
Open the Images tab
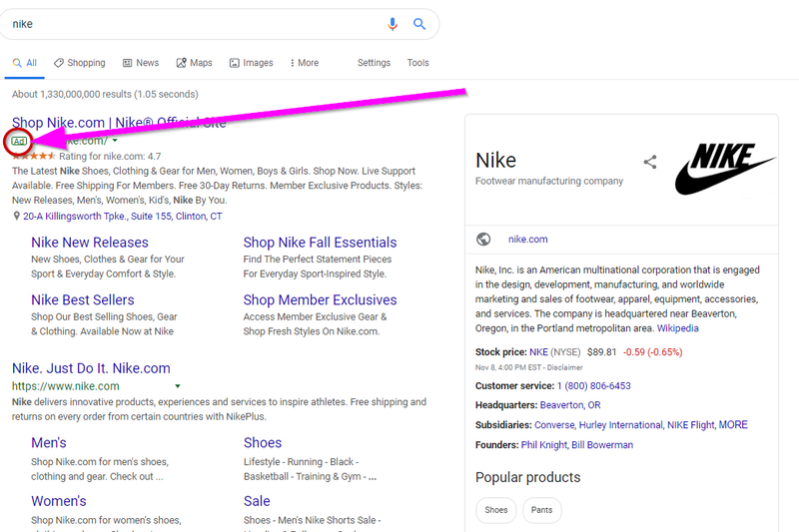pyautogui.click(x=252, y=63)
